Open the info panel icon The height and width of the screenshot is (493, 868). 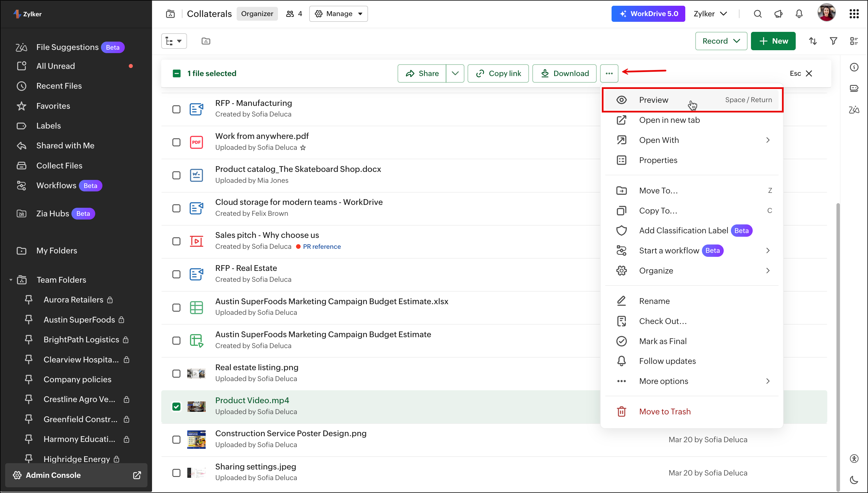[854, 67]
